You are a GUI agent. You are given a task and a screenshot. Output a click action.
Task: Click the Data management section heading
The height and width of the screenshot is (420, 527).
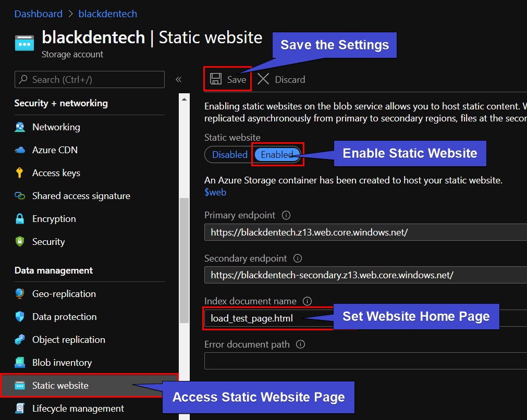pyautogui.click(x=54, y=270)
